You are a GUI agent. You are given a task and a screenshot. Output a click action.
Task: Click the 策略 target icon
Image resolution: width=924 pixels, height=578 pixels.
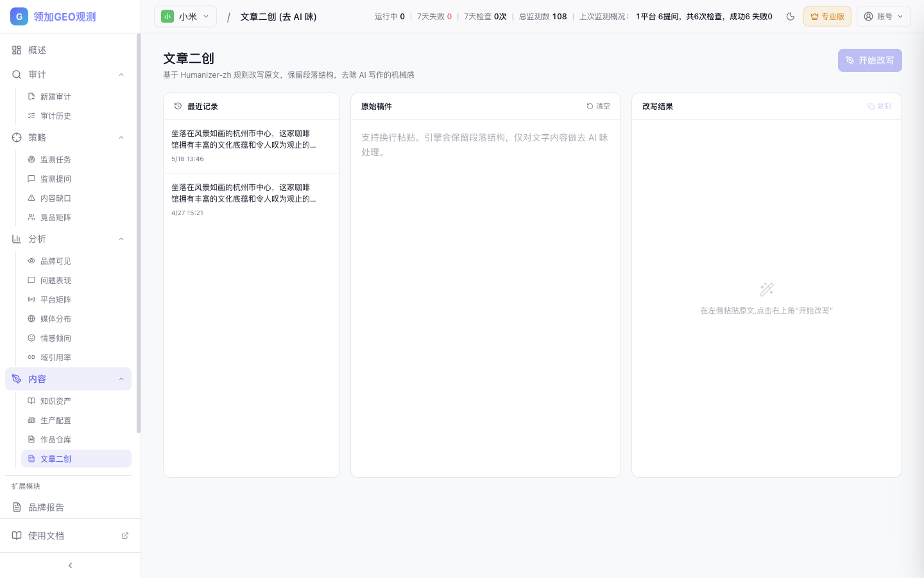coord(17,137)
